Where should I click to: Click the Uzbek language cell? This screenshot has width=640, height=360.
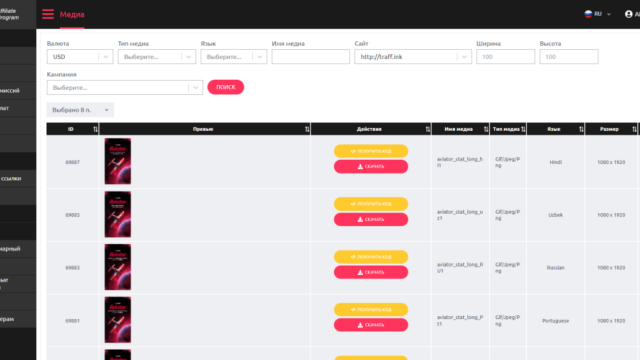pyautogui.click(x=556, y=215)
